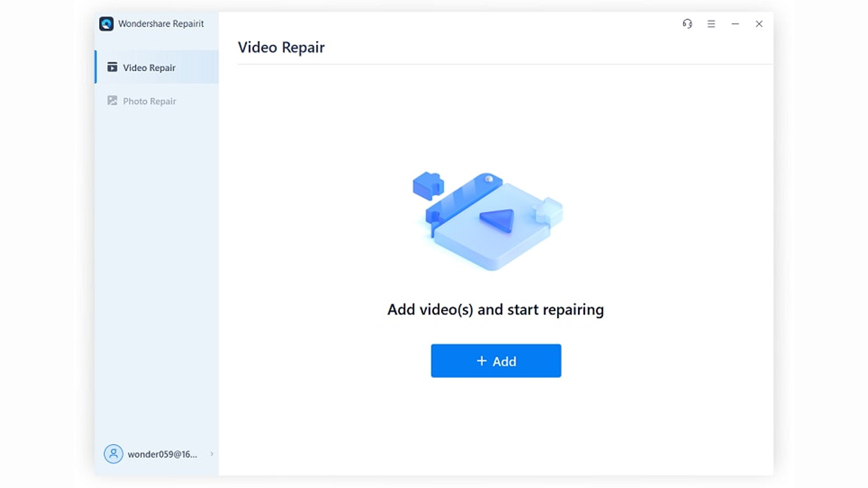Expand the wonder059 account options chevron
Screen dimensions: 868x488
[x=210, y=454]
